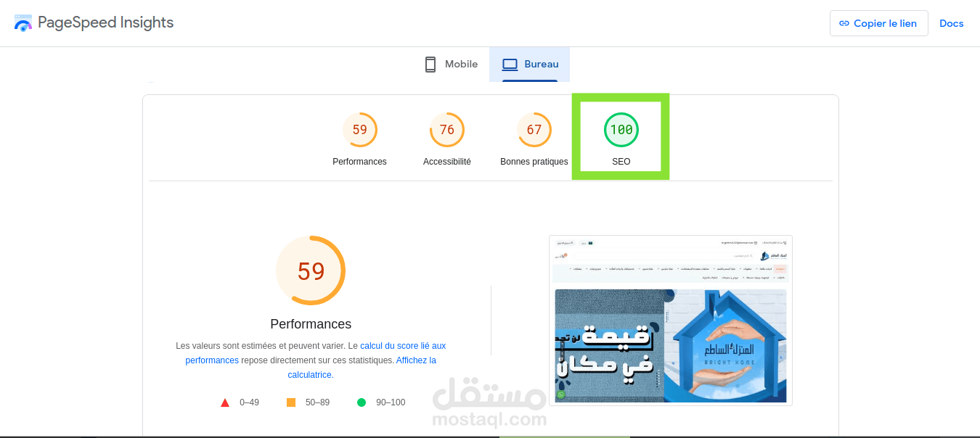The width and height of the screenshot is (980, 438).
Task: Open the calcul du score lié aux performances link
Action: (x=316, y=353)
